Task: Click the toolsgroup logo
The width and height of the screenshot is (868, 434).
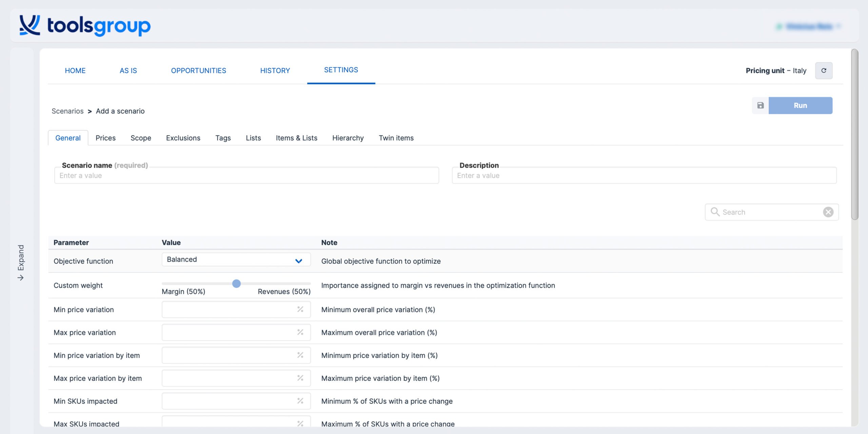Action: click(85, 25)
